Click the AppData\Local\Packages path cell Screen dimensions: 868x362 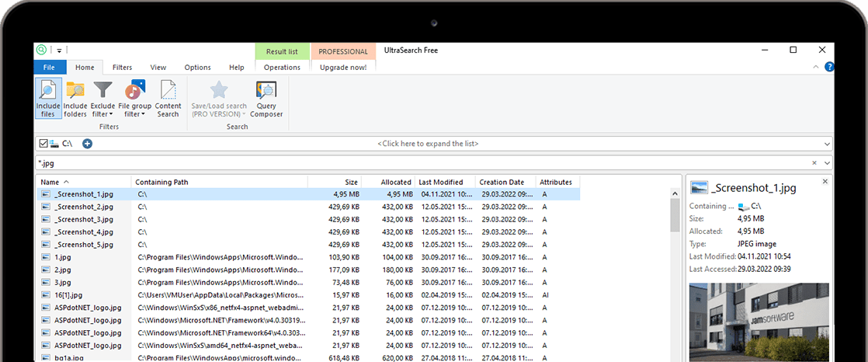tap(220, 295)
